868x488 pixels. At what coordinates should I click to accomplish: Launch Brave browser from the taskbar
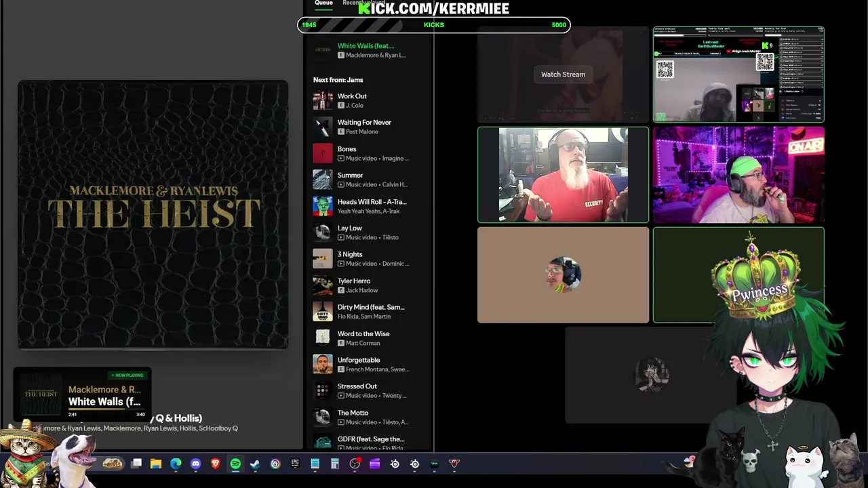pyautogui.click(x=216, y=464)
